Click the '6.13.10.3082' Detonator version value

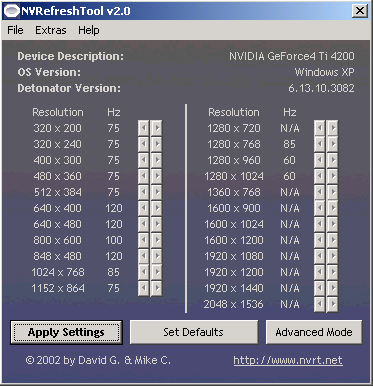click(x=321, y=88)
